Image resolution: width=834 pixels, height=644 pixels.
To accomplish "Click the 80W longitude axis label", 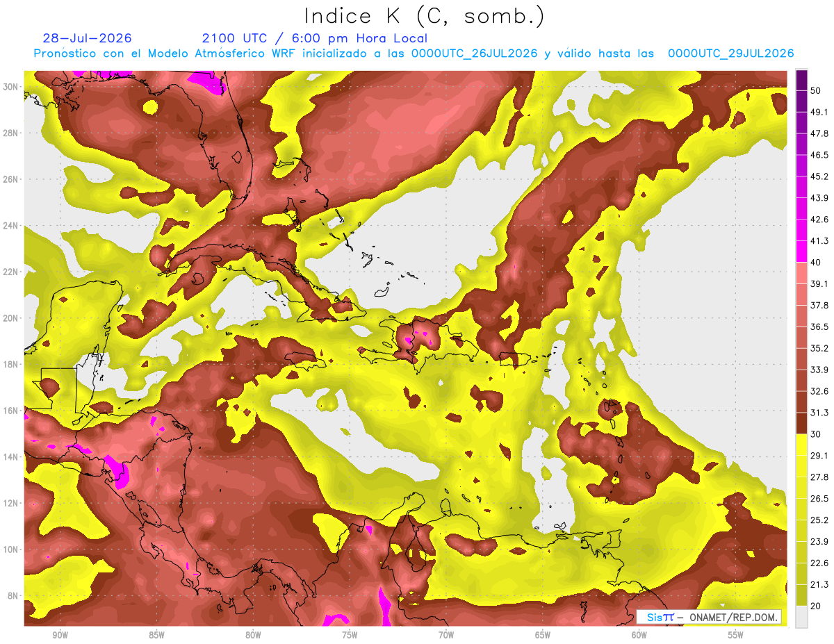I will (x=253, y=635).
